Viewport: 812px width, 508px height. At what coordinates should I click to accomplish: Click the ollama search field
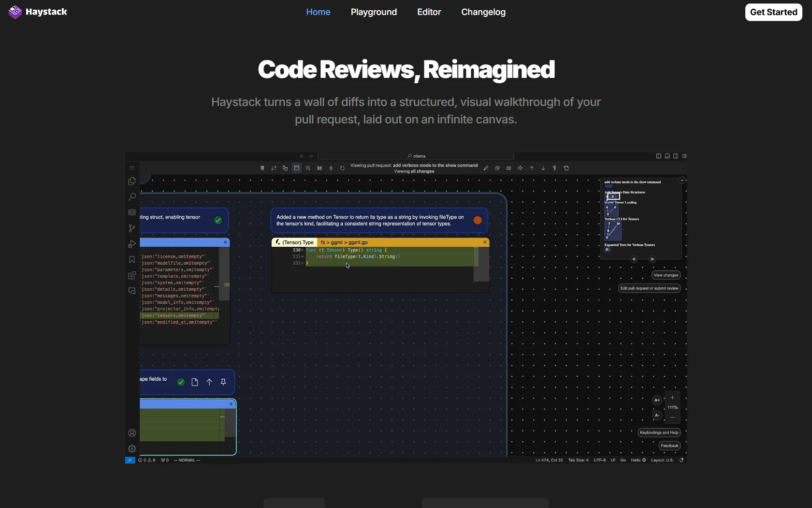click(x=416, y=156)
